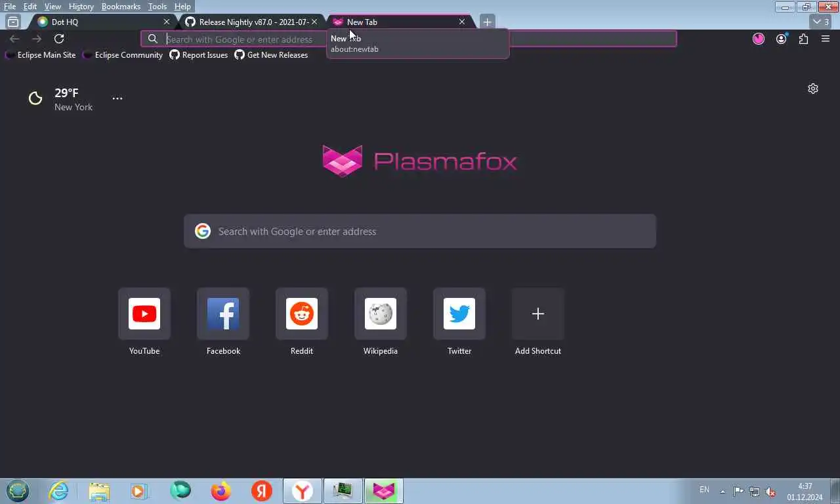Open the weather widget options ellipsis
Screen dimensions: 840x504
(117, 98)
